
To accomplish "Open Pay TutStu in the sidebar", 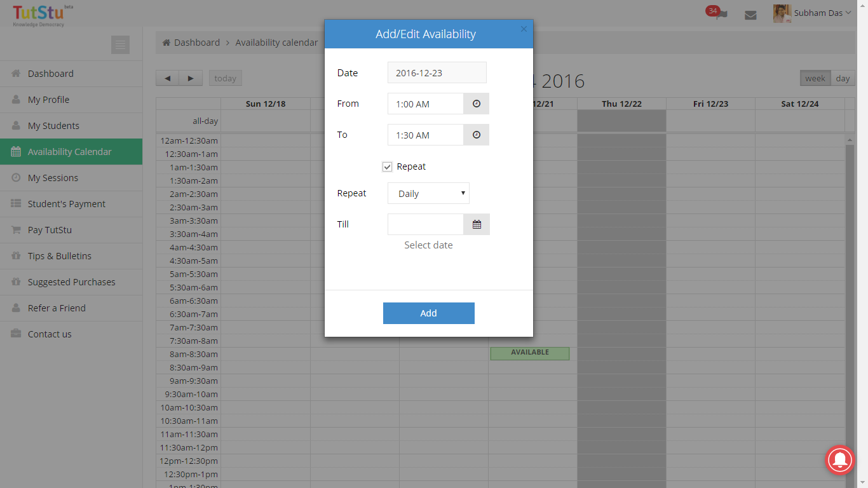I will (x=71, y=230).
